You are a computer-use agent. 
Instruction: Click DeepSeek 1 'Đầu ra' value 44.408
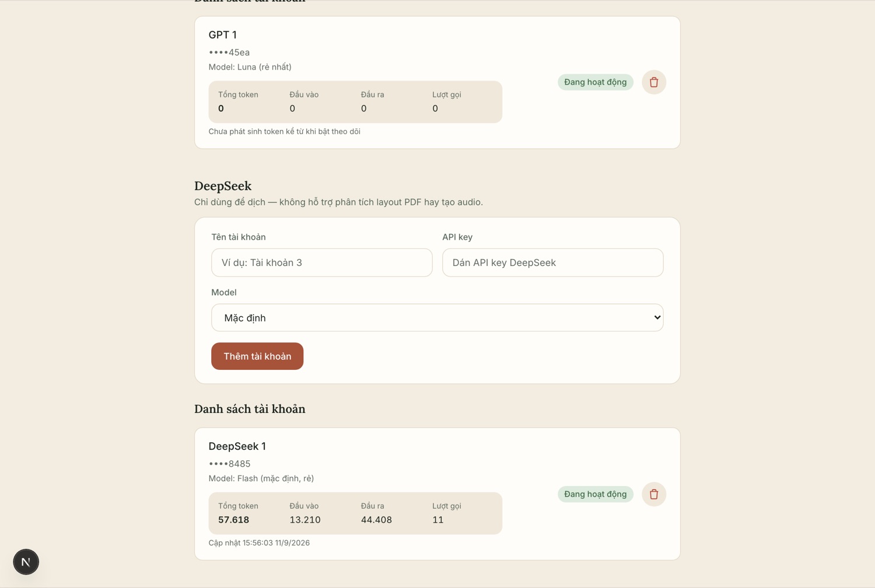point(376,520)
